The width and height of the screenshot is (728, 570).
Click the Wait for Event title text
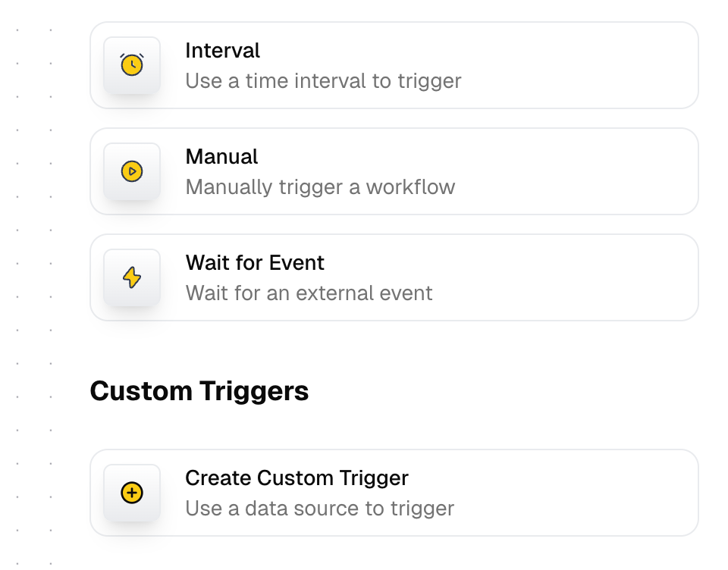coord(255,262)
